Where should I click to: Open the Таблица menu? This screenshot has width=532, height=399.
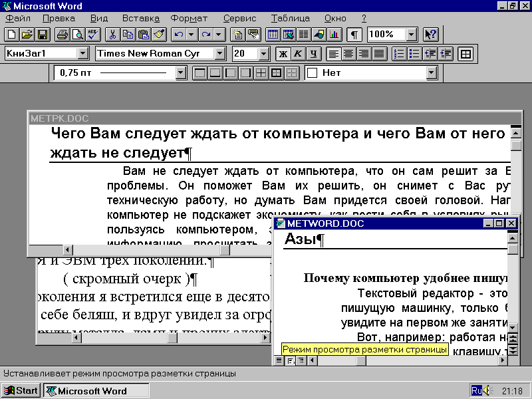tap(291, 19)
